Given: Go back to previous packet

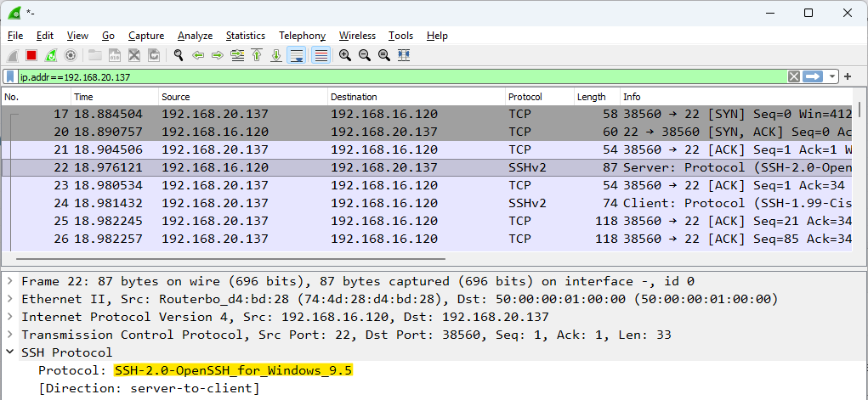Looking at the screenshot, I should 198,55.
